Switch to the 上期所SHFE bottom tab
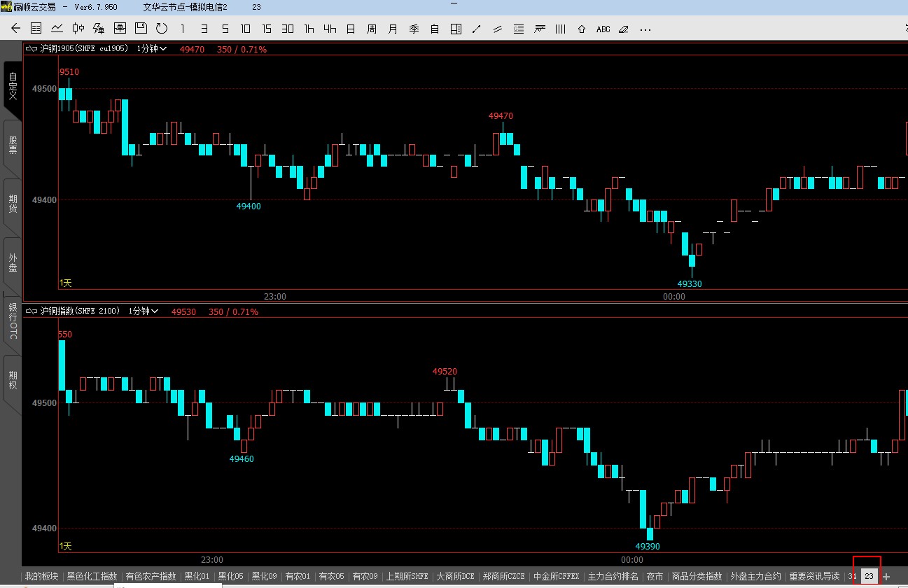 click(407, 577)
